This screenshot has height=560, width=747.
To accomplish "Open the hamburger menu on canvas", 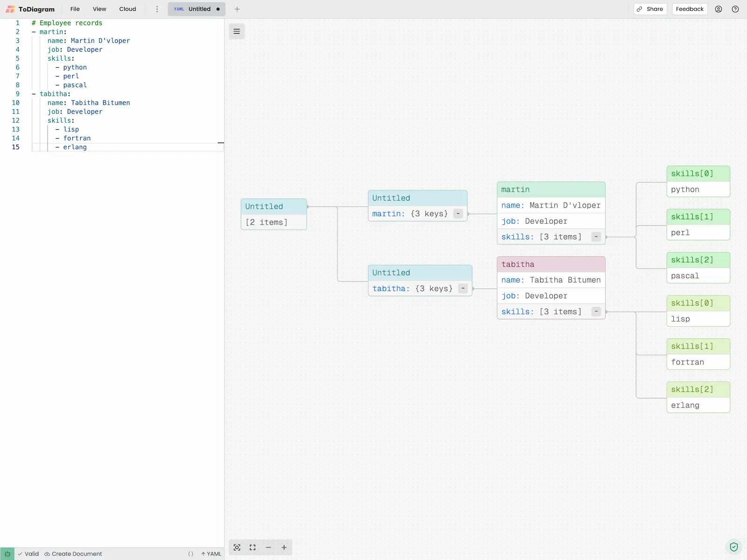I will click(237, 31).
